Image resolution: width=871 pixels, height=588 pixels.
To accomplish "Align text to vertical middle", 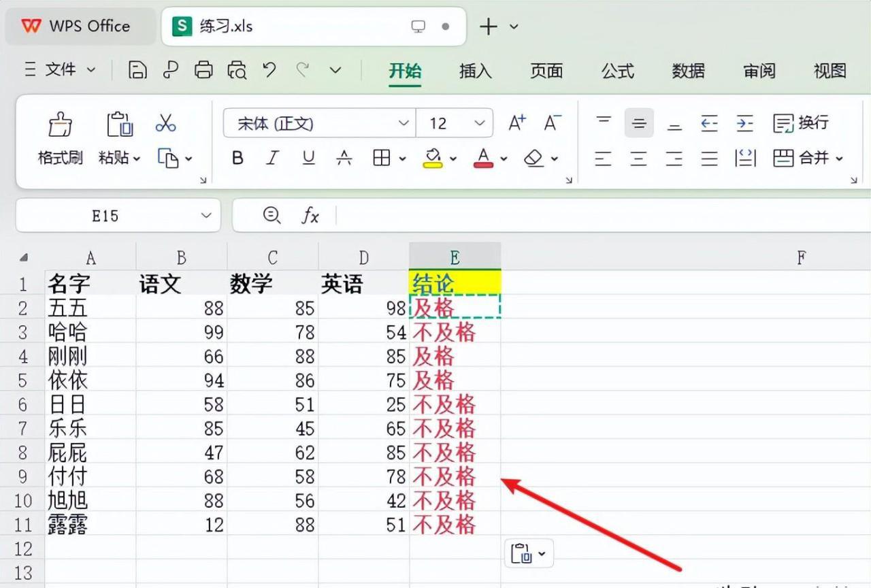I will coord(639,123).
